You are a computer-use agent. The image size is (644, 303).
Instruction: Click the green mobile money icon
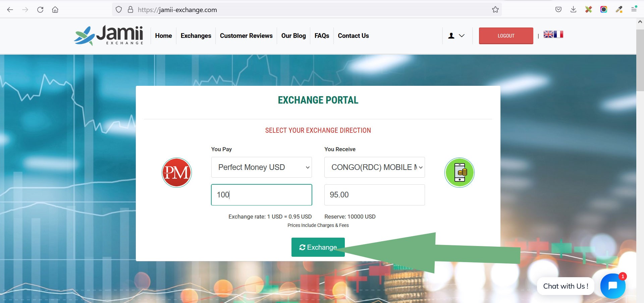point(460,173)
